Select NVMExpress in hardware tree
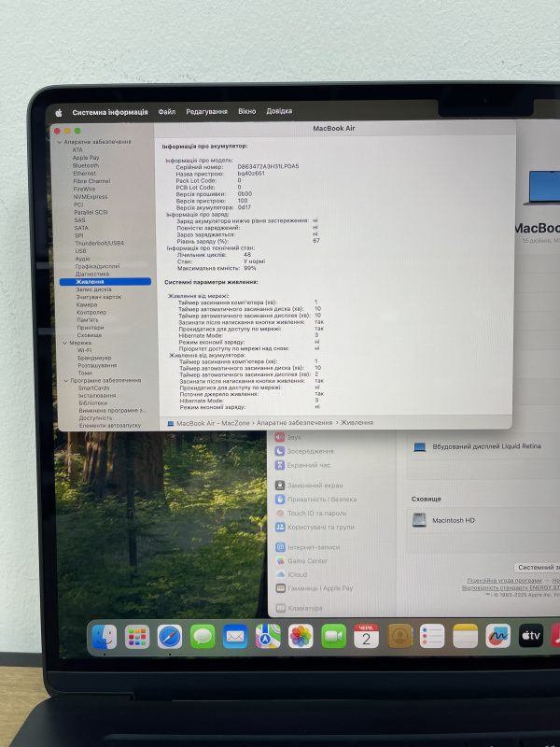560x747 pixels. pyautogui.click(x=91, y=197)
